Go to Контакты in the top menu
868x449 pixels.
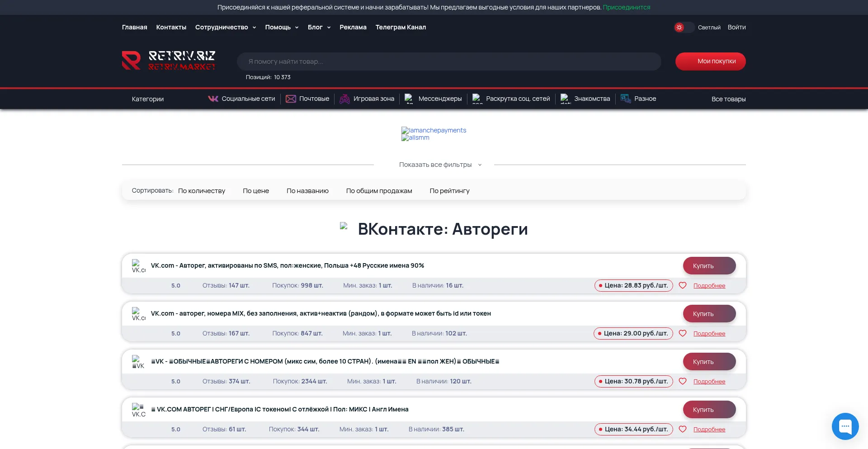click(171, 27)
